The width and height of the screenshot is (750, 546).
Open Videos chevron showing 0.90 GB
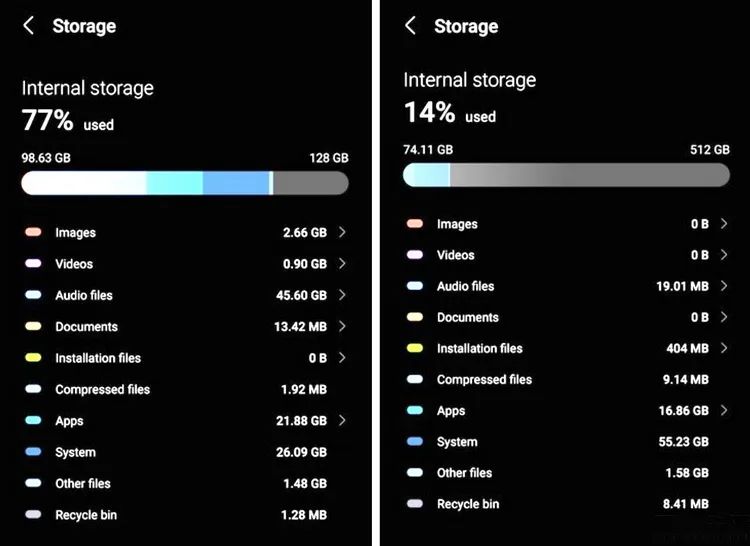[x=342, y=264]
